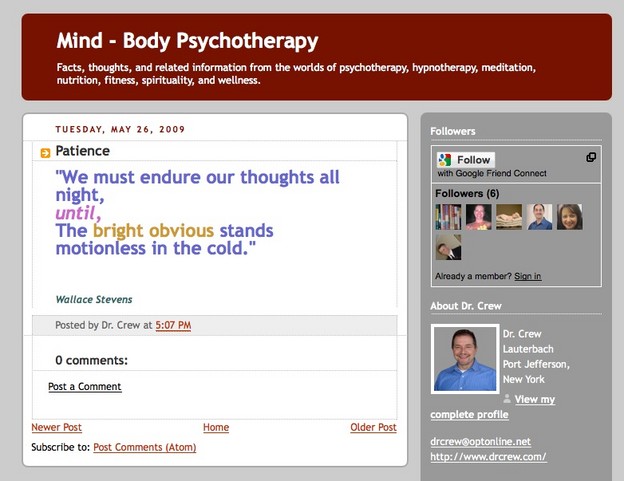
Task: Click the Follow button
Action: coord(466,160)
